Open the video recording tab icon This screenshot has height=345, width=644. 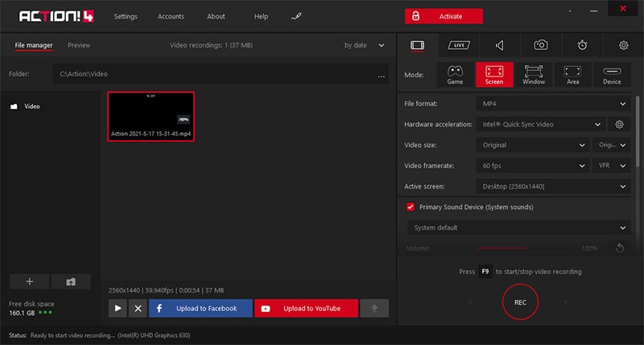[x=417, y=45]
